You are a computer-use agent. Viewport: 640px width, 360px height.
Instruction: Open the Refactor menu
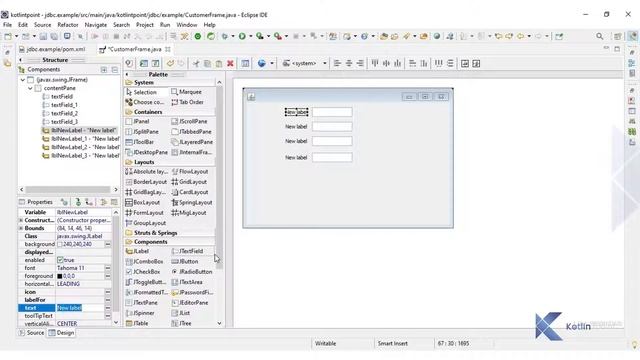pos(68,25)
